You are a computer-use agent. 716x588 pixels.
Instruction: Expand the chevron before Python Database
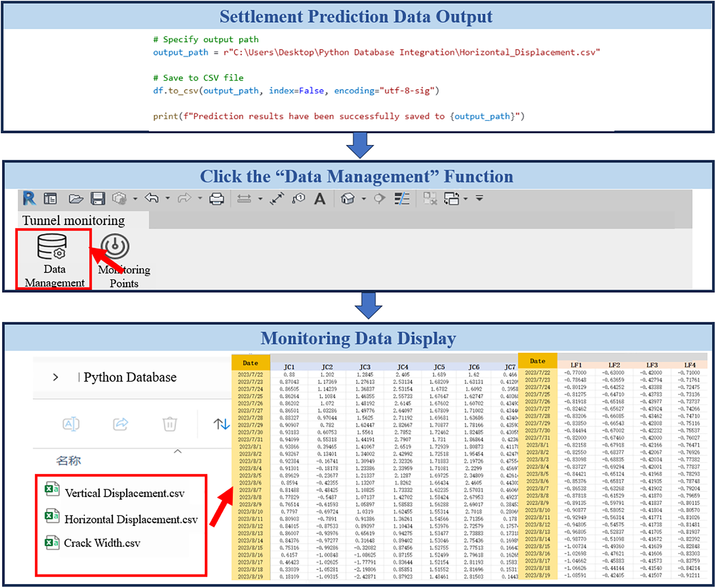pyautogui.click(x=56, y=377)
